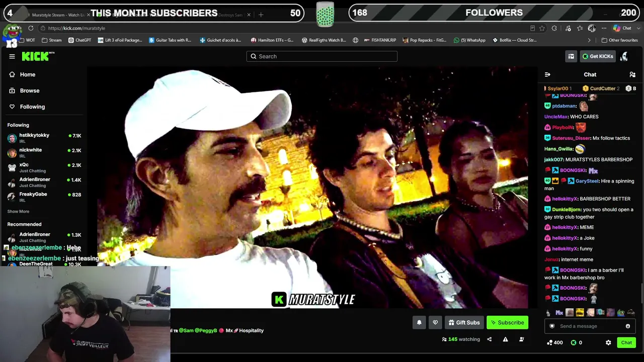Screen dimensions: 644x362
Task: Focus the Kick Search field
Action: pos(322,56)
